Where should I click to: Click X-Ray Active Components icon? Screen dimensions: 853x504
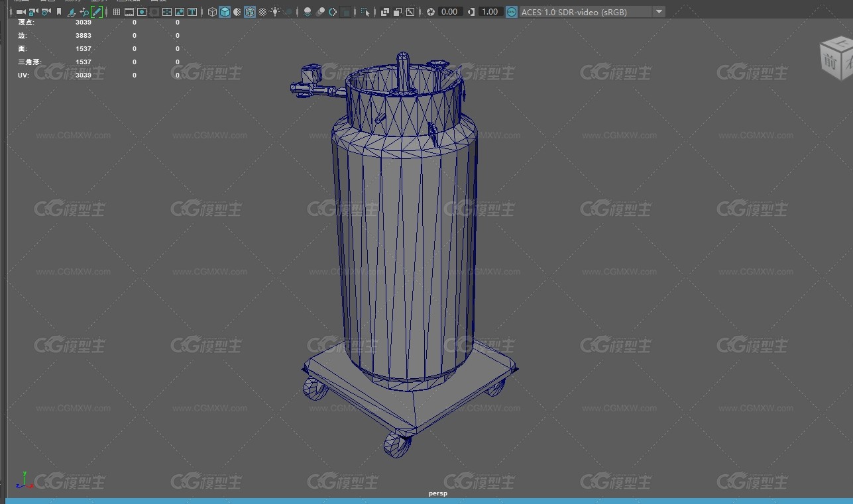397,12
